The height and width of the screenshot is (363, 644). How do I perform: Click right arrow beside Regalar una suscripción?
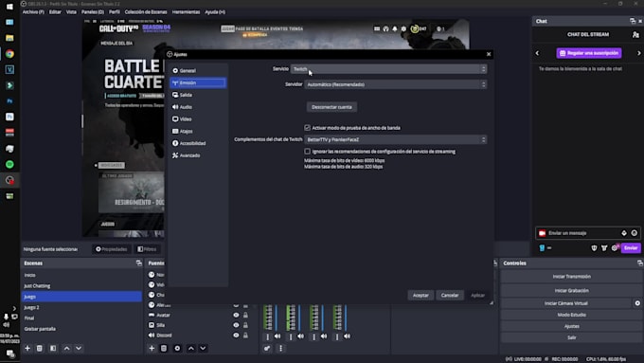638,53
